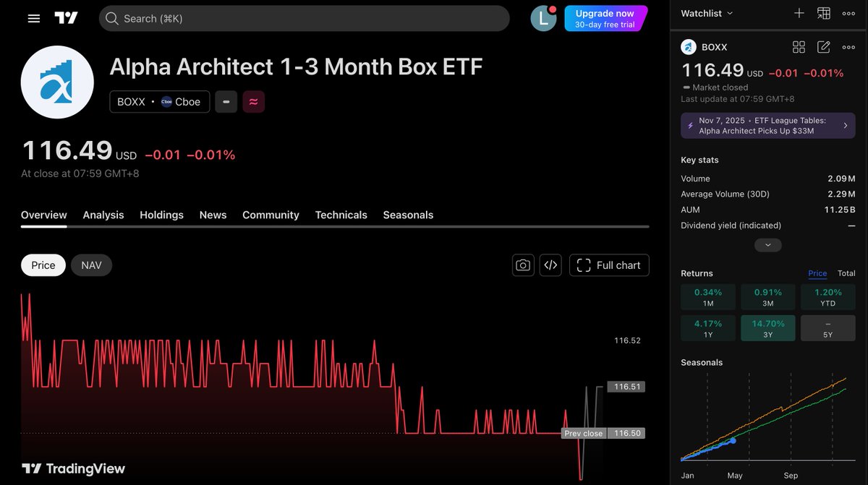This screenshot has height=485, width=868.
Task: Click the Dividend yield (indicated) row
Action: point(768,226)
